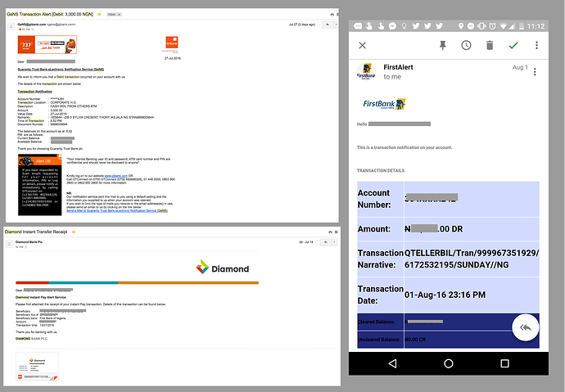Snooze the FirstAlert email with the clock icon

466,45
